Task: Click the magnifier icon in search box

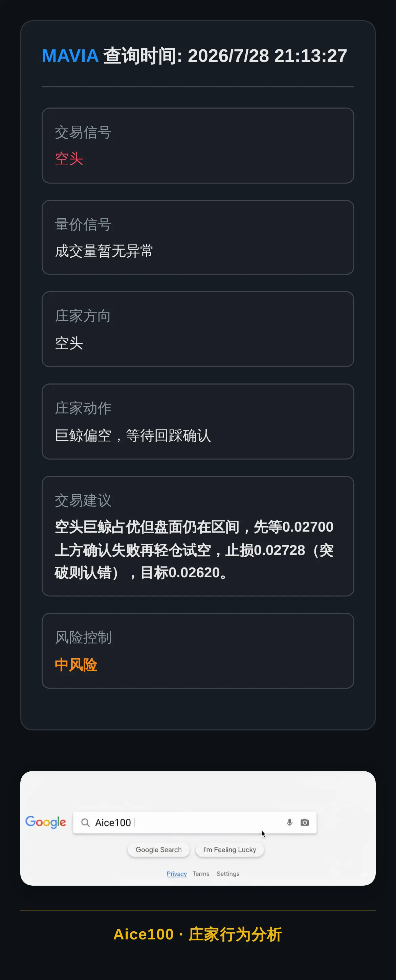Action: coord(85,822)
